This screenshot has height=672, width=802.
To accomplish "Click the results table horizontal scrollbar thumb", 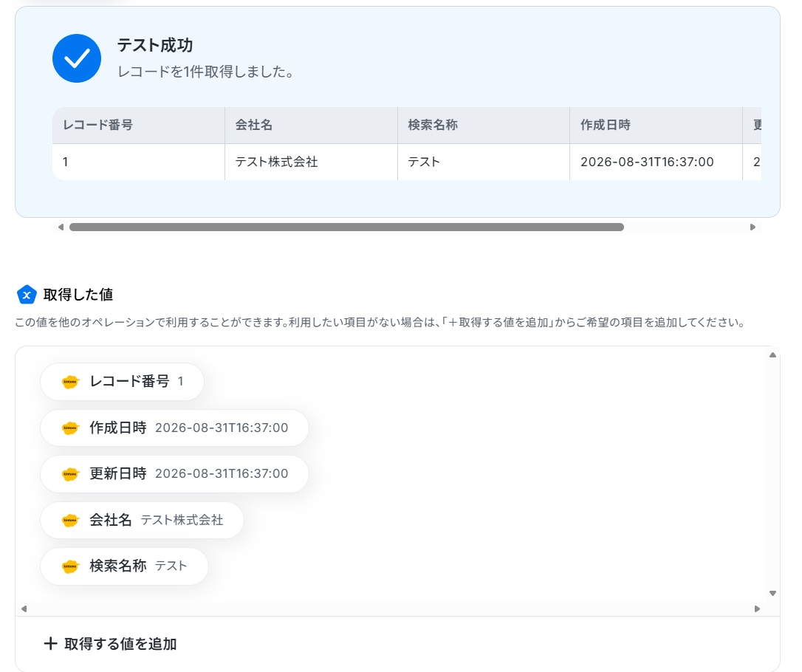I will click(346, 227).
